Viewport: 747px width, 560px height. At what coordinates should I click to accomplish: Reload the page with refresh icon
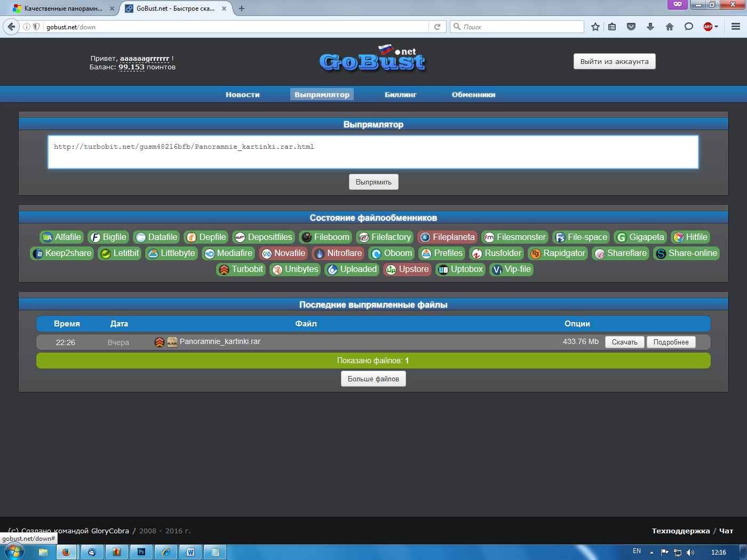437,27
